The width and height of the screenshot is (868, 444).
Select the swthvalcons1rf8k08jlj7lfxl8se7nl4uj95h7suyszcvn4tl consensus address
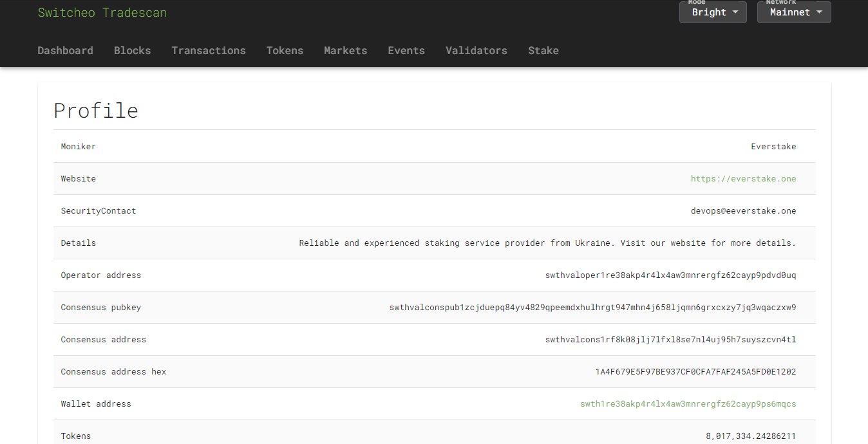tap(670, 340)
